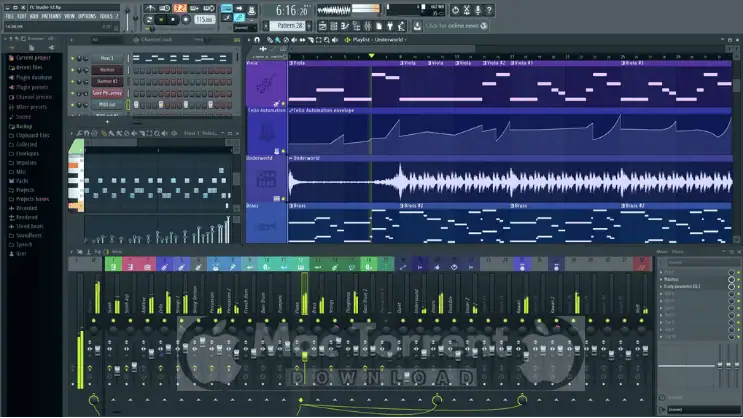The width and height of the screenshot is (743, 418).
Task: Toggle the Playlist magnet snap icon
Action: (x=257, y=40)
